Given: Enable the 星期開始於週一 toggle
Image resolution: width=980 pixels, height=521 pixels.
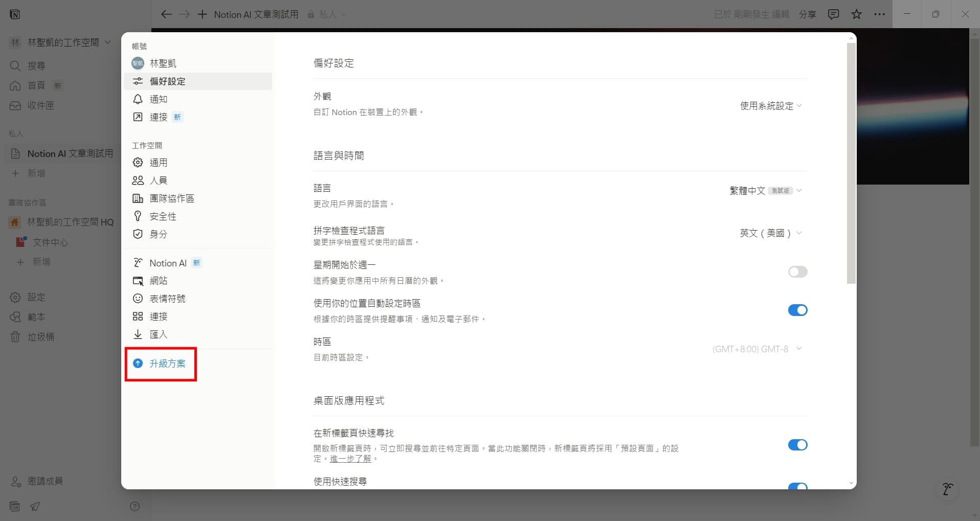Looking at the screenshot, I should point(797,271).
